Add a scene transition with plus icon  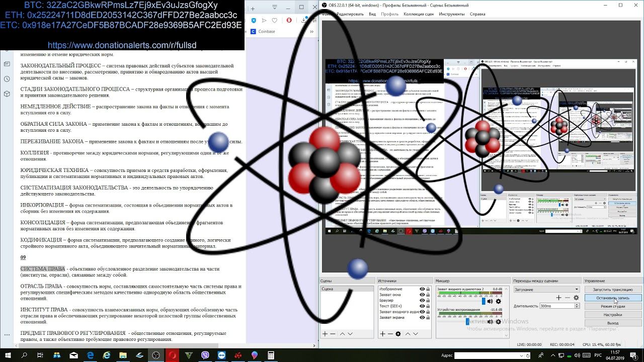point(558,298)
